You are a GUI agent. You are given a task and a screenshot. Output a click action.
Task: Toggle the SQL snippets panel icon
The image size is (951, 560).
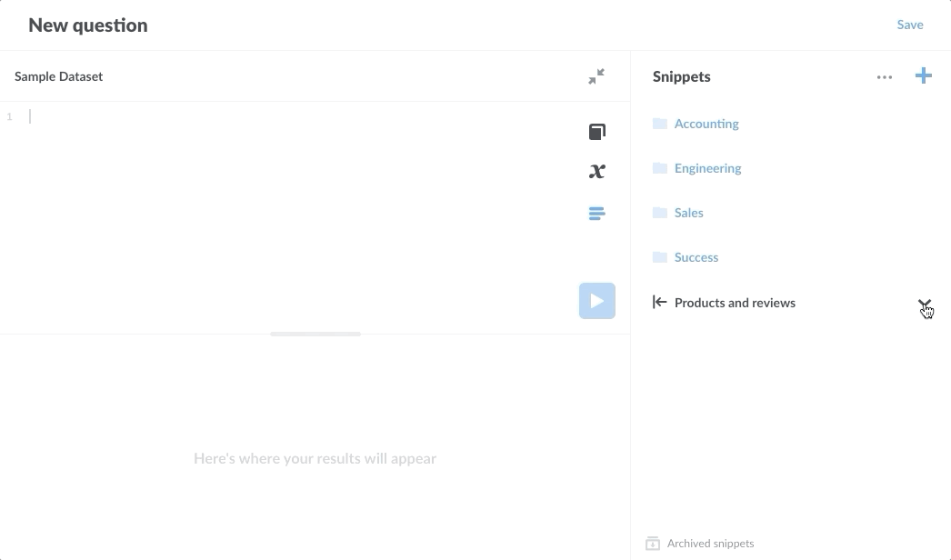596,214
